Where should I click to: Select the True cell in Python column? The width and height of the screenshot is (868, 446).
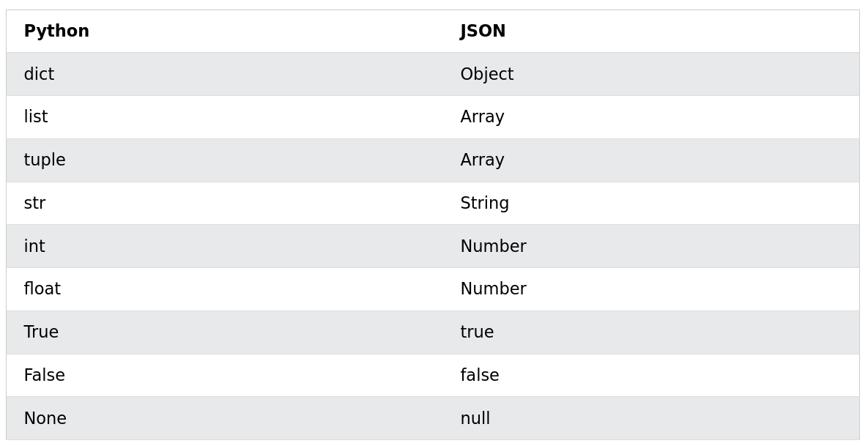tap(41, 332)
